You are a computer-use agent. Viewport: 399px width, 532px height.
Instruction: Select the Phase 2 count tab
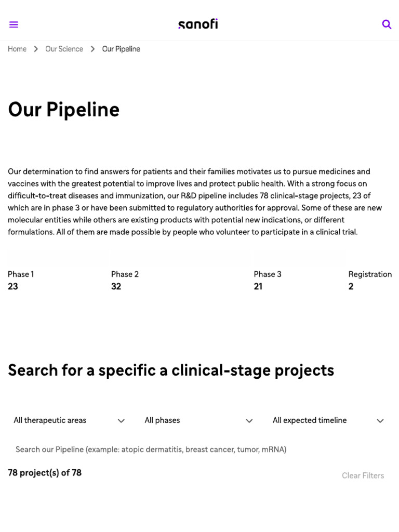click(x=125, y=280)
